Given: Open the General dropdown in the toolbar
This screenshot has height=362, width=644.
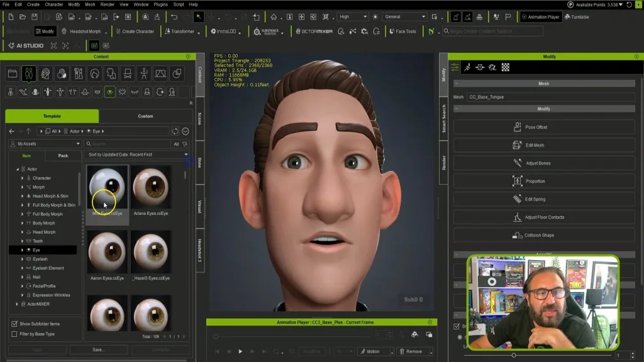Looking at the screenshot, I should click(x=404, y=17).
